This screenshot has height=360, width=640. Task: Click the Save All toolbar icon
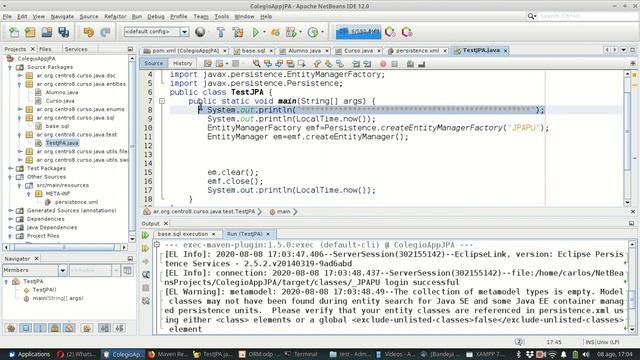pyautogui.click(x=63, y=32)
